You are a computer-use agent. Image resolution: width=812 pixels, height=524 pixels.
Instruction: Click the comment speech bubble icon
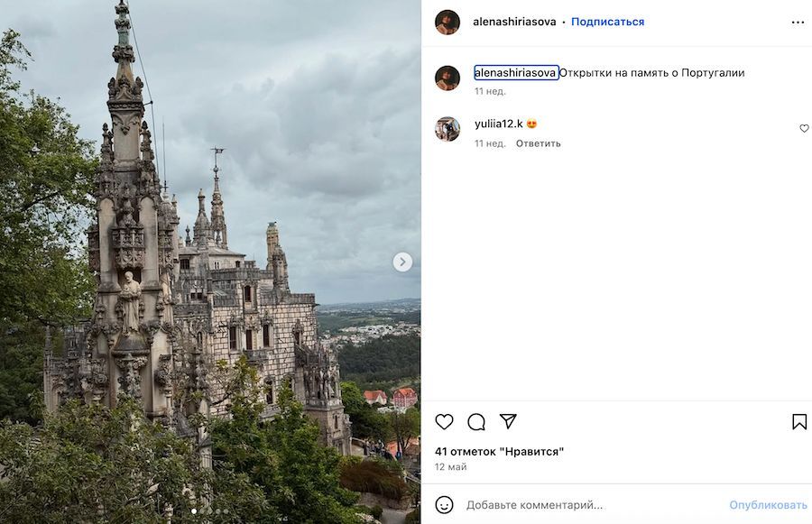[476, 422]
